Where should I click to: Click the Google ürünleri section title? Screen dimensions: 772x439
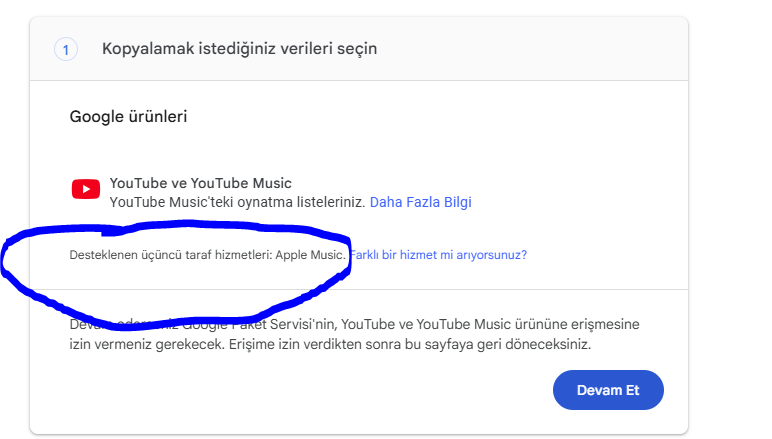click(x=128, y=117)
